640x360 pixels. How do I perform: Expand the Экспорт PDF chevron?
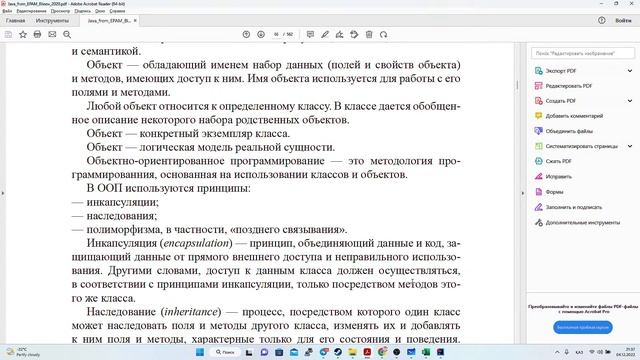coord(630,71)
